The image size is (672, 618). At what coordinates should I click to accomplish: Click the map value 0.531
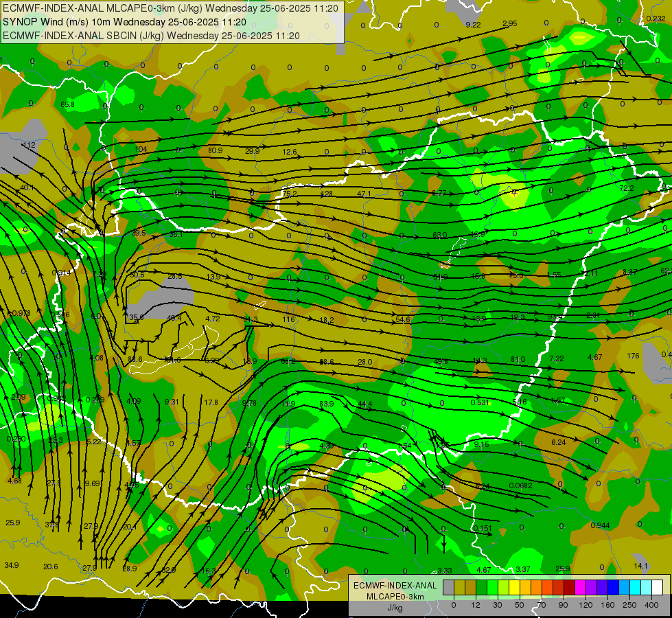pos(480,402)
